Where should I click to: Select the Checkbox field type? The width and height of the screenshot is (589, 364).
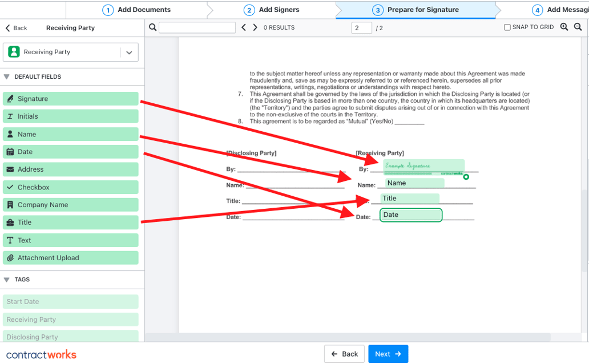pos(68,187)
